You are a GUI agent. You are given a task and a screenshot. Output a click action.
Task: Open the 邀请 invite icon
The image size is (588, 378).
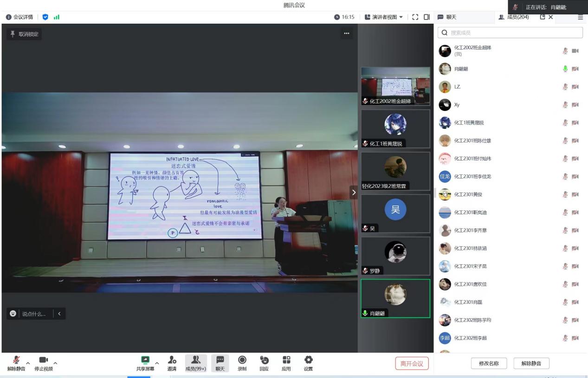pyautogui.click(x=172, y=360)
